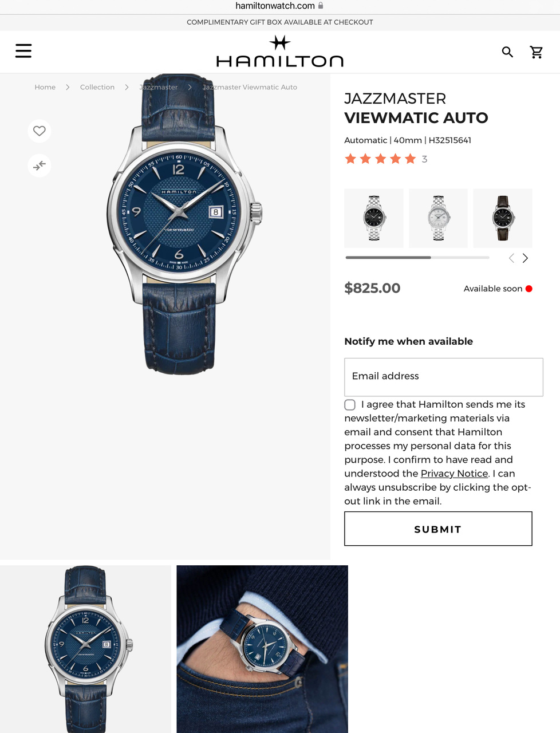Open the Privacy Notice link
Image resolution: width=560 pixels, height=733 pixels.
coord(454,474)
